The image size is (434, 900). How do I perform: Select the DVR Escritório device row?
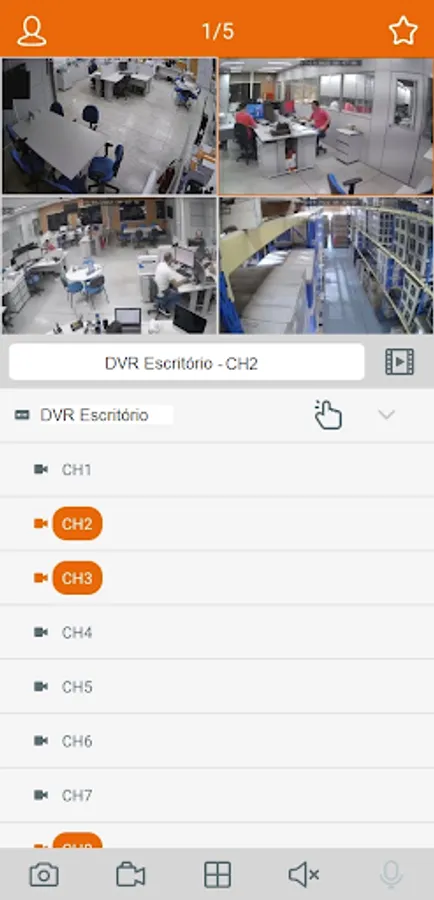217,415
